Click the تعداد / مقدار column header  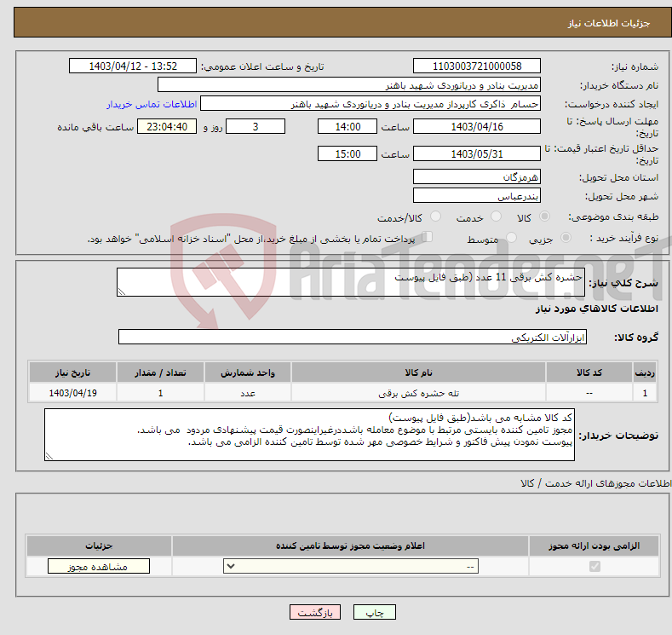click(160, 372)
